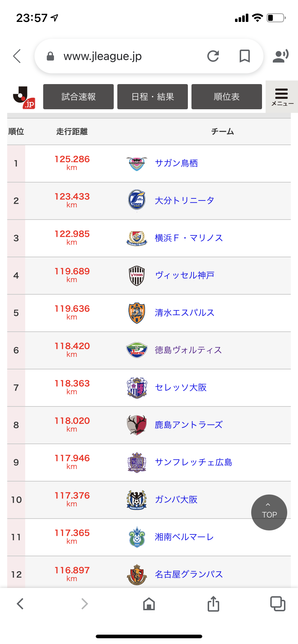Open 大分トリニータ team page
The image size is (298, 644).
coord(184,201)
